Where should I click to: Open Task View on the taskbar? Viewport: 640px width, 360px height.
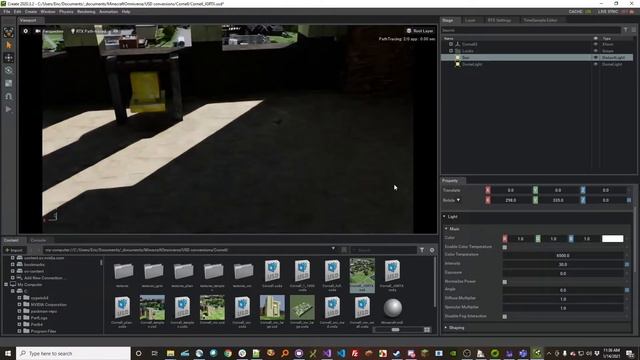tap(154, 353)
